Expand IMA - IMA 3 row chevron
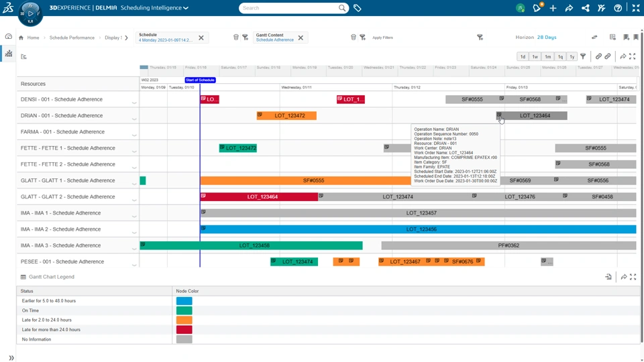 coord(134,249)
